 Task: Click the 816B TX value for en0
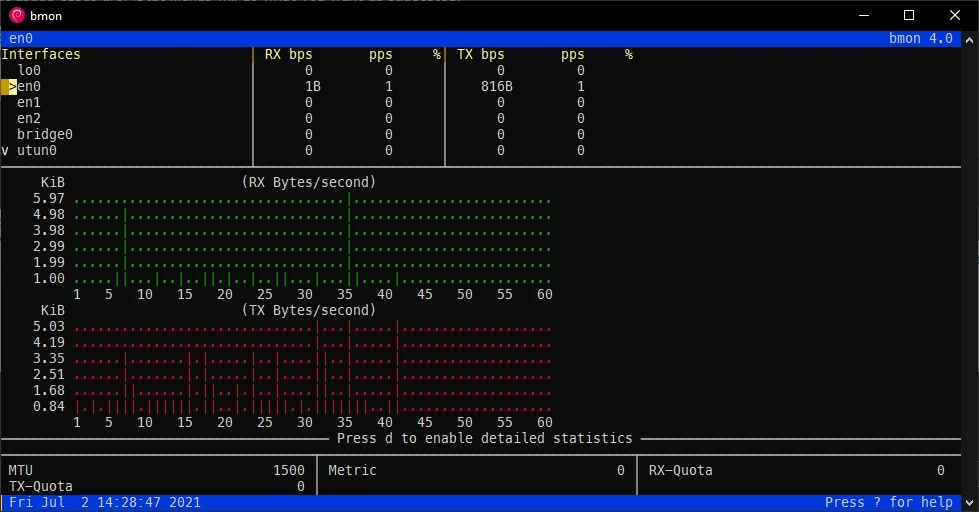(497, 87)
